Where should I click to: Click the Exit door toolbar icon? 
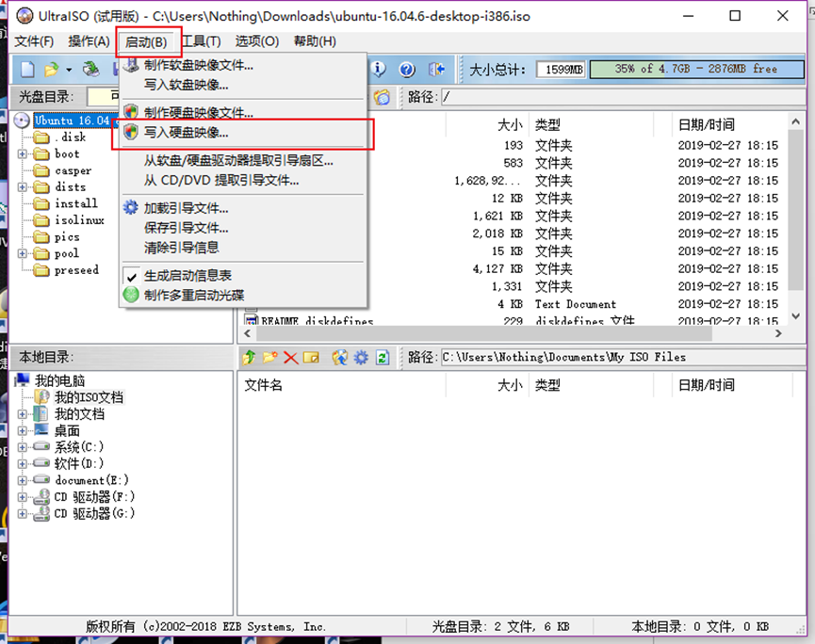436,69
